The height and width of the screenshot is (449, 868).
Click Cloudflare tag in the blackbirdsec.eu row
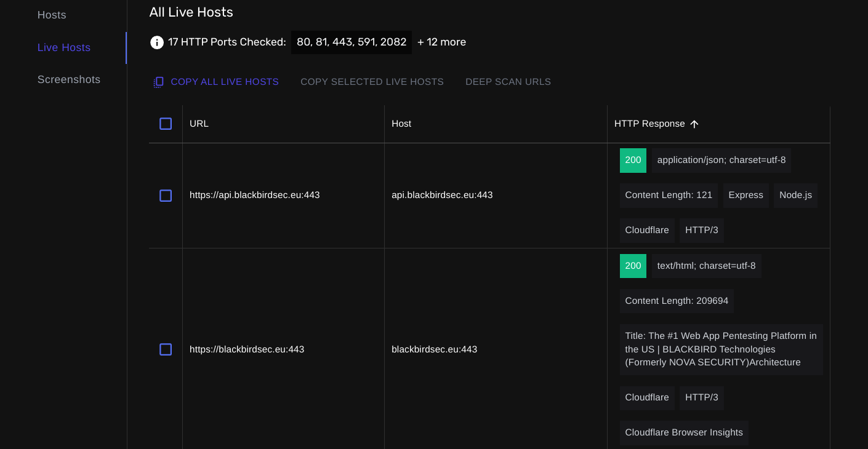[x=647, y=398]
